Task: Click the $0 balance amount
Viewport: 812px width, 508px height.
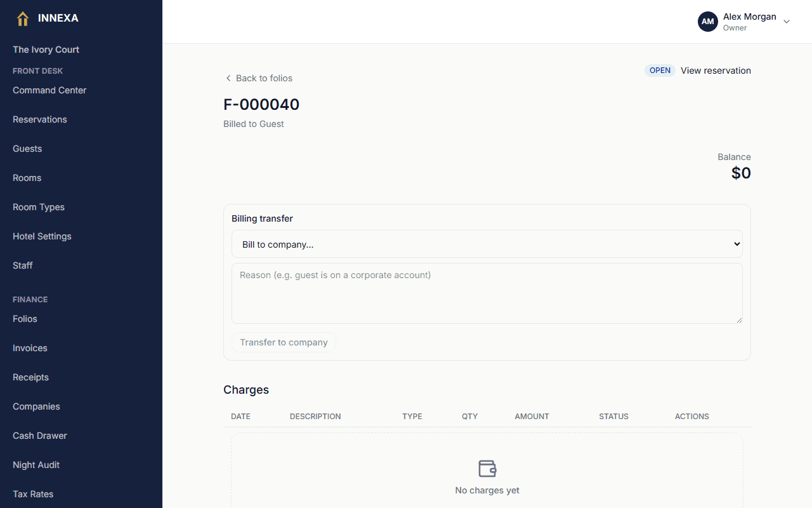Action: pyautogui.click(x=741, y=173)
